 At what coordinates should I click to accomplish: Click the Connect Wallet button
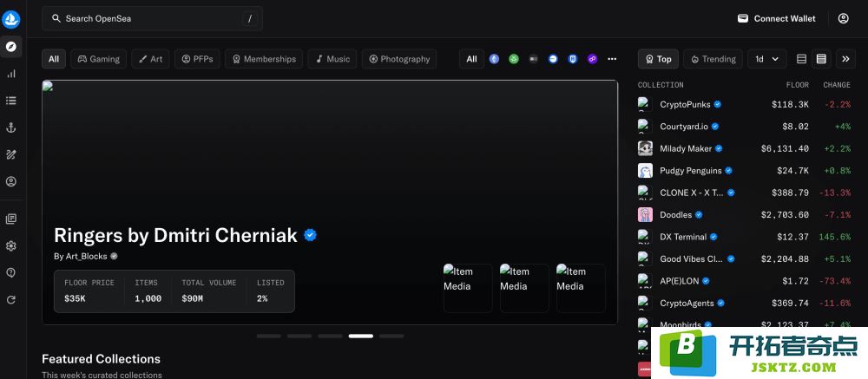(x=777, y=19)
